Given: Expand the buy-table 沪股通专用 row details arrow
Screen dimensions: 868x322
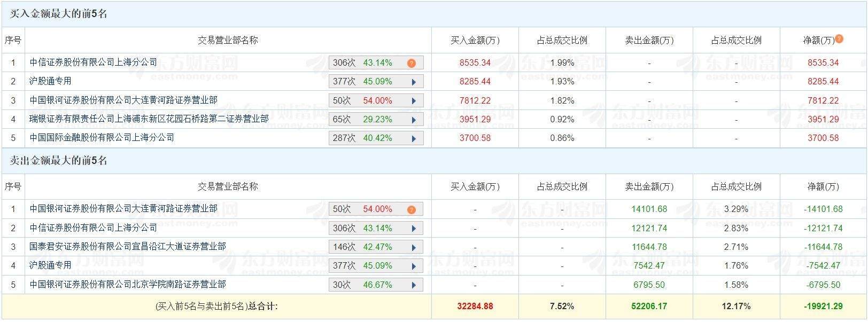Looking at the screenshot, I should (x=414, y=82).
